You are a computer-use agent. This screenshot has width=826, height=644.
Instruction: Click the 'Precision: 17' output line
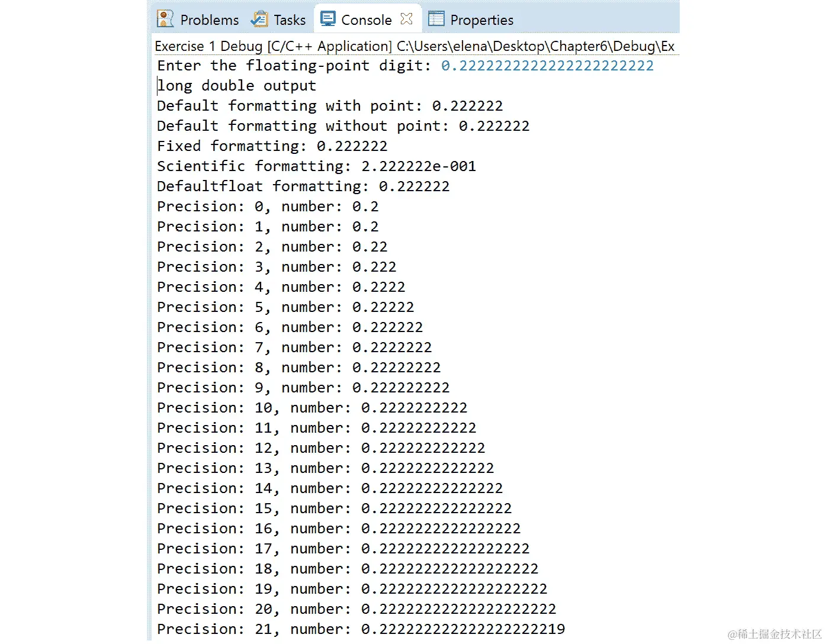(x=343, y=549)
